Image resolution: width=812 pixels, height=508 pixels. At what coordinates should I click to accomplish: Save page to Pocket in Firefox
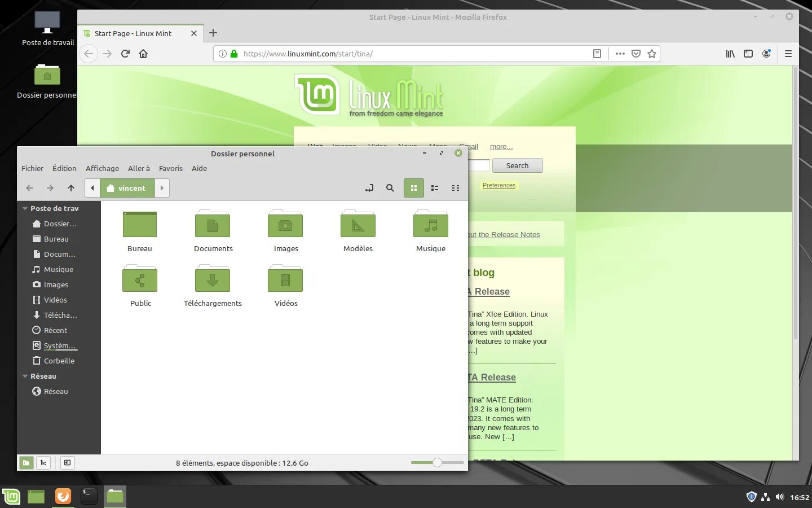[636, 54]
